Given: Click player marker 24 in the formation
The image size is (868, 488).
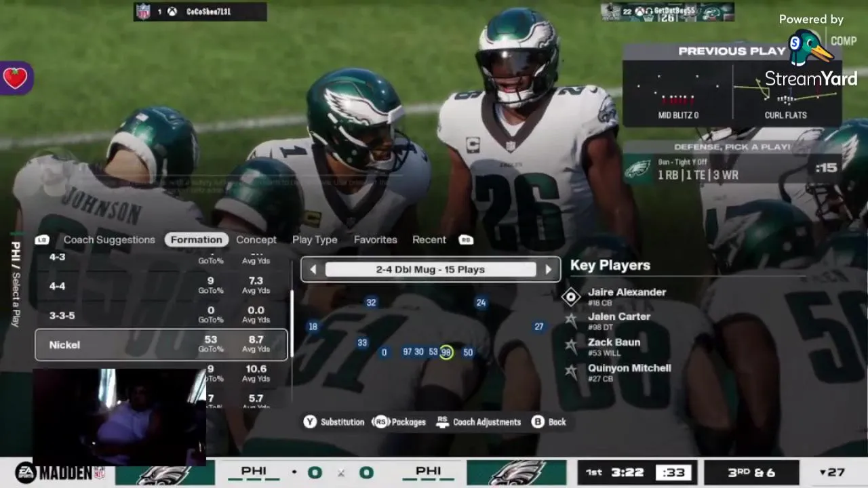Looking at the screenshot, I should [481, 303].
